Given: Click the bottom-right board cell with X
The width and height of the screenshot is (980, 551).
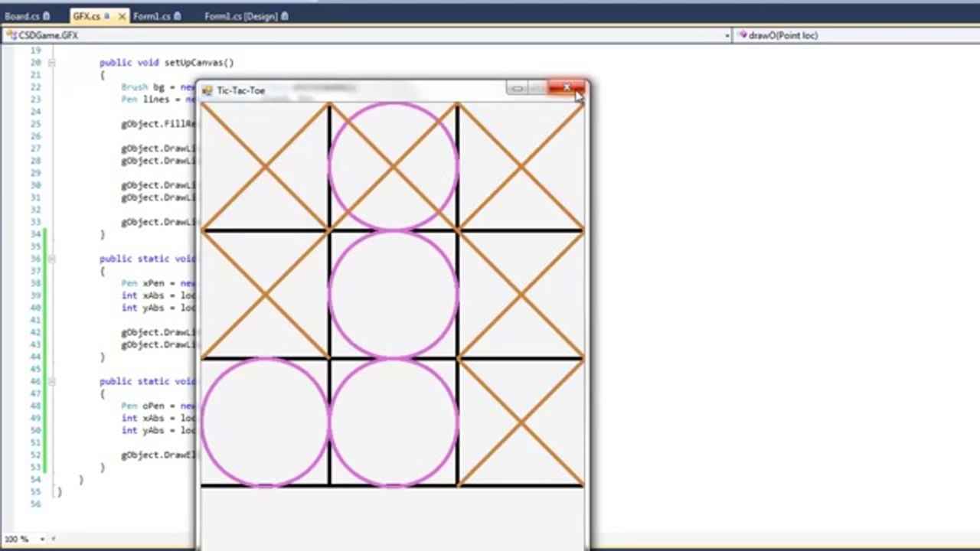Looking at the screenshot, I should pyautogui.click(x=521, y=422).
